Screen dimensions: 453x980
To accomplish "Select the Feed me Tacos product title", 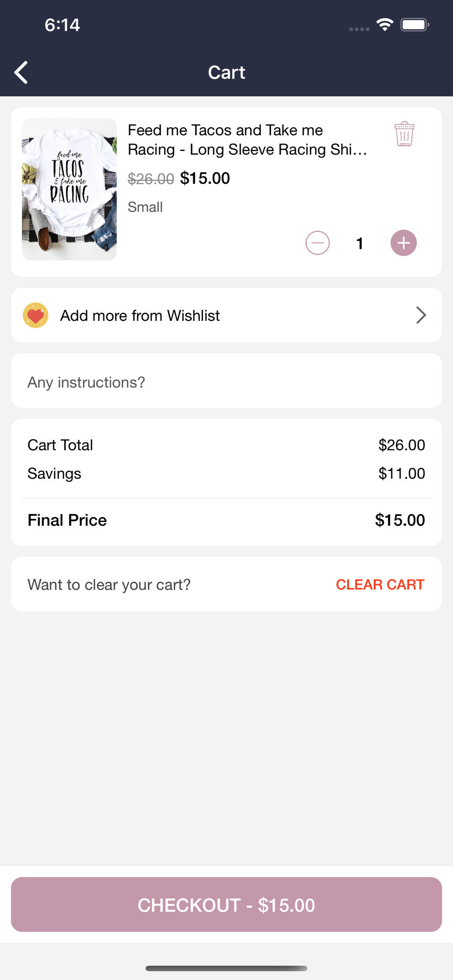I will pos(248,140).
